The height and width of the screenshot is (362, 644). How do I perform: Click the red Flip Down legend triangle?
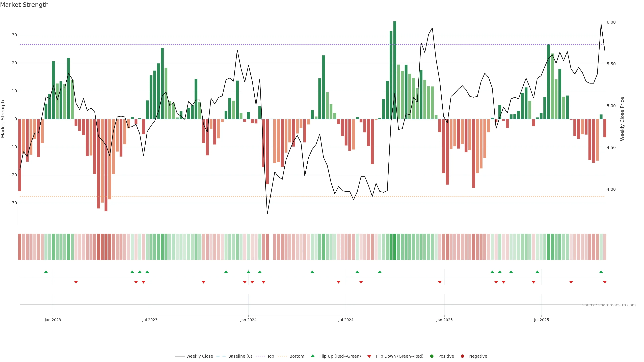tap(369, 356)
